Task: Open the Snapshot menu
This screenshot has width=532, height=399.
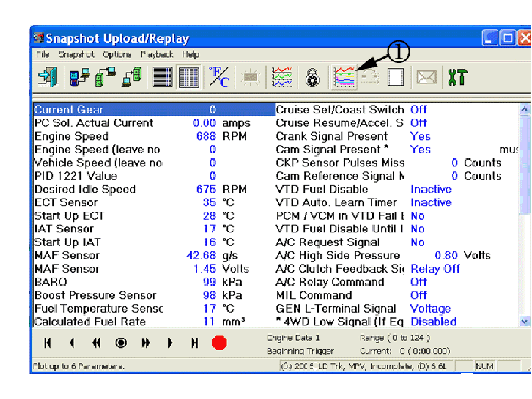Action: [76, 54]
